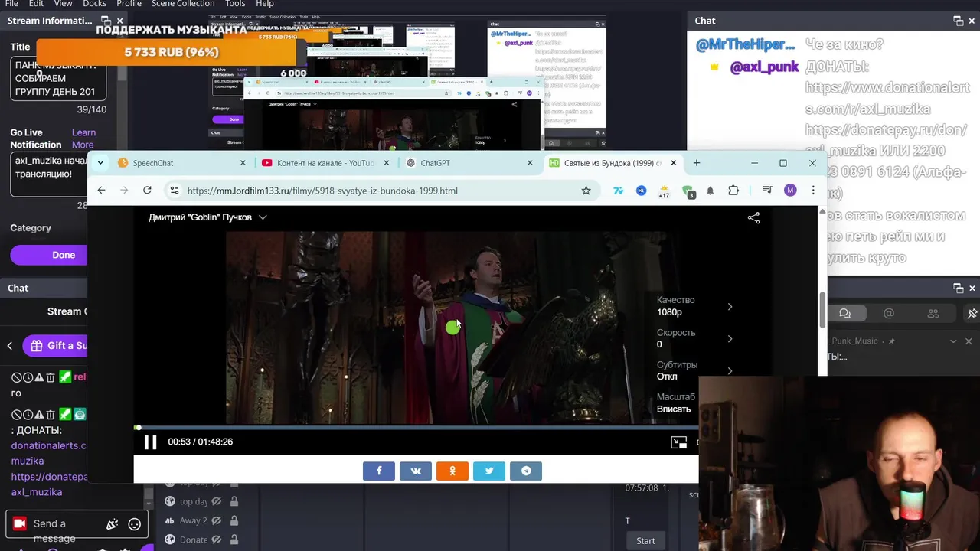Reload the Chrome page
Viewport: 980px width, 551px height.
point(147,191)
